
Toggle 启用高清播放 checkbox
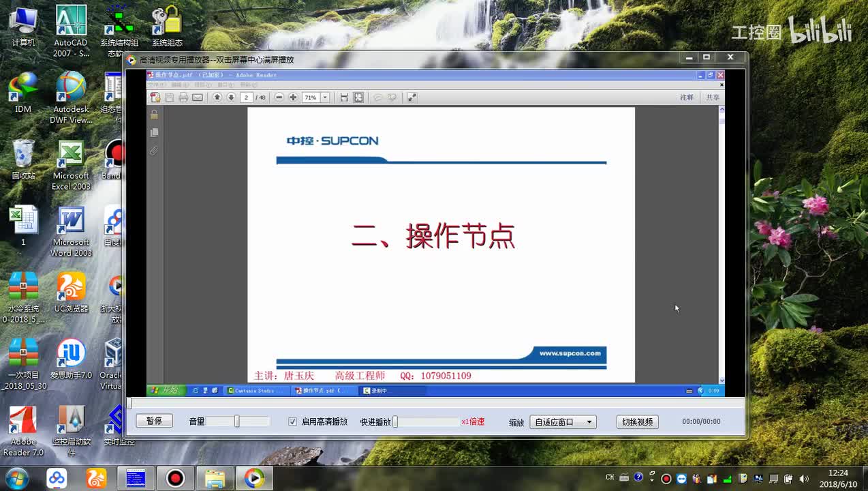pyautogui.click(x=292, y=421)
